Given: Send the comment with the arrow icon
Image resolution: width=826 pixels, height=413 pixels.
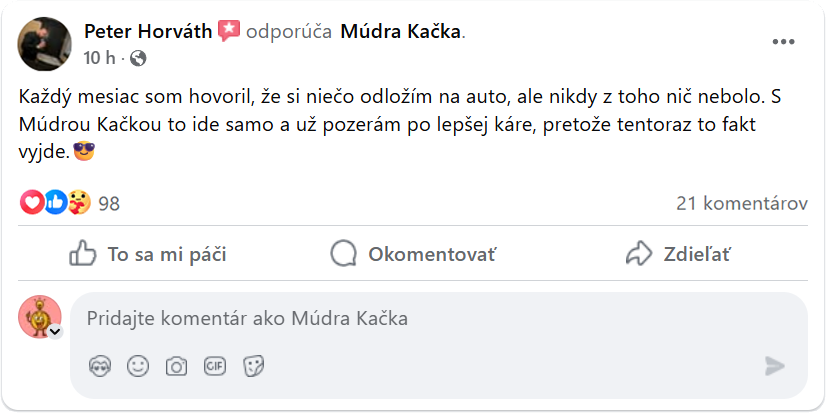Looking at the screenshot, I should click(x=775, y=366).
